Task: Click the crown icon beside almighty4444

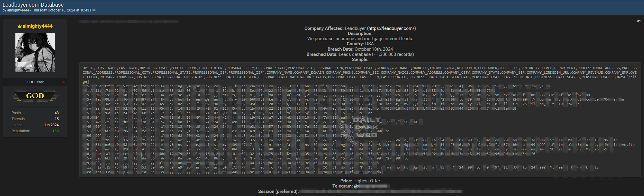Action: click(20, 26)
